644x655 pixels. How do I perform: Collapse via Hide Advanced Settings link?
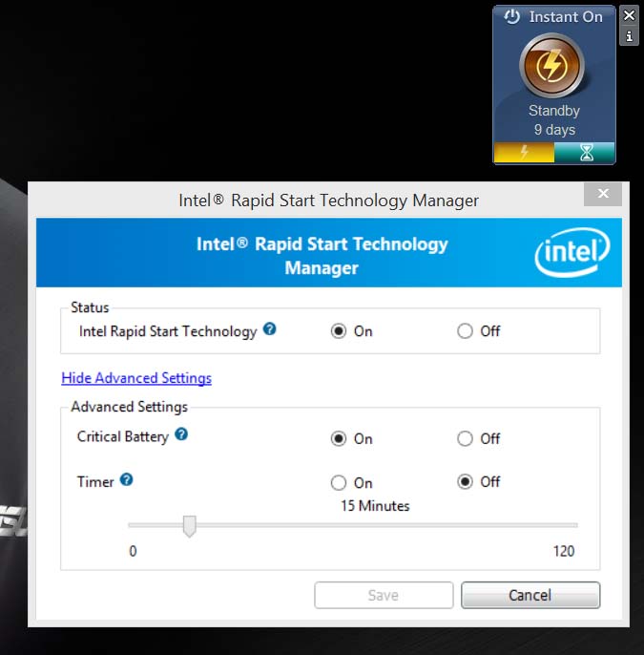136,378
